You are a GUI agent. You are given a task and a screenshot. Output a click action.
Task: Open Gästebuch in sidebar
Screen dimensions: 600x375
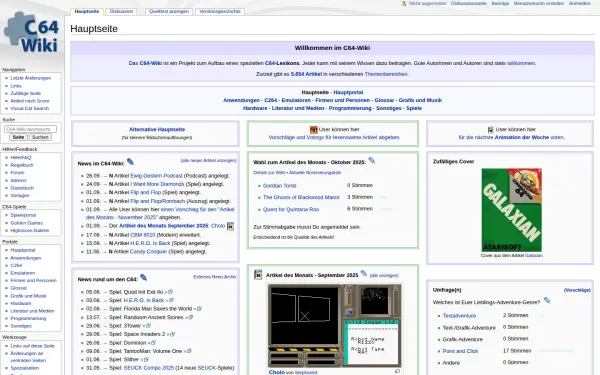coord(22,188)
